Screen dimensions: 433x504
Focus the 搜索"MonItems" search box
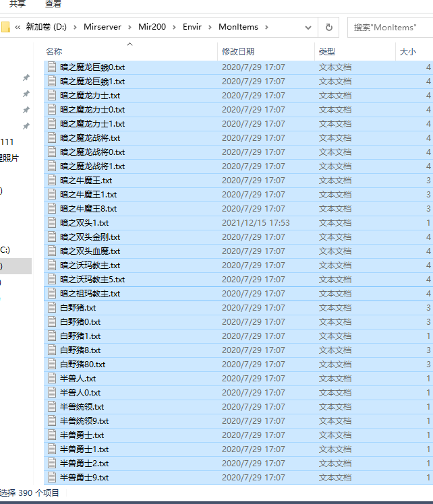point(391,28)
